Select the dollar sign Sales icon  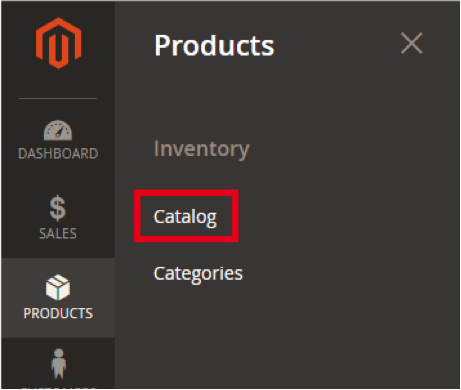(58, 208)
